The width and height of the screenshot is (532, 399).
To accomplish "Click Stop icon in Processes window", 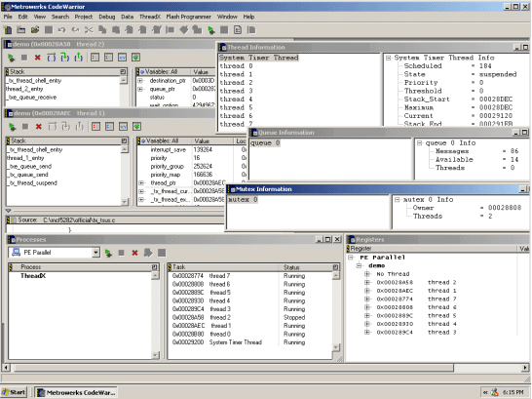I will [x=122, y=253].
